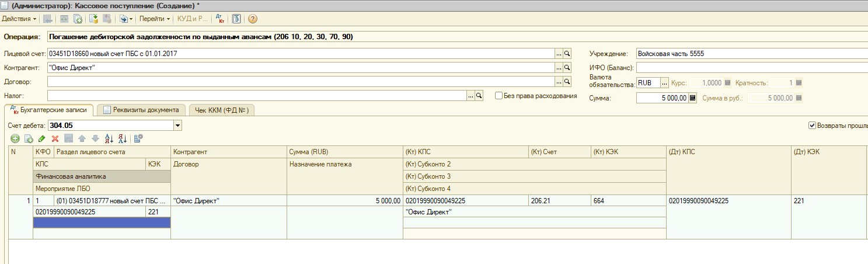Image resolution: width=868 pixels, height=264 pixels.
Task: Click the Дт/Кт postings icon in top toolbar
Action: (x=220, y=19)
